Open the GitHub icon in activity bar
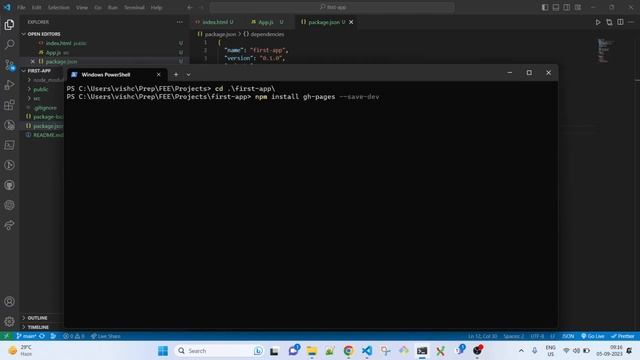This screenshot has height=360, width=640. 9,185
